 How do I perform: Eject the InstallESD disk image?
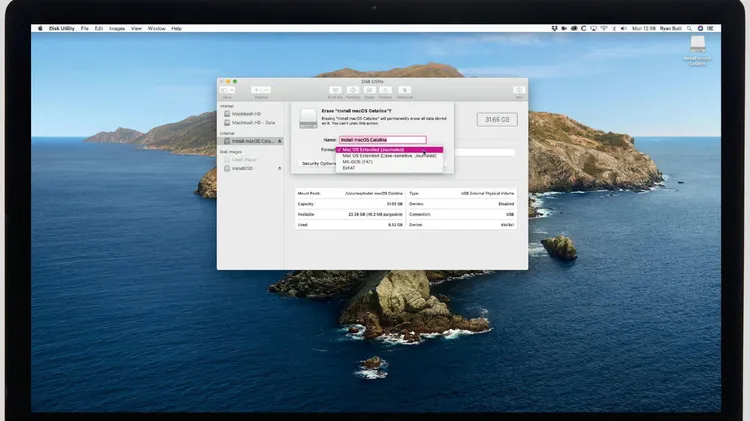tap(279, 168)
